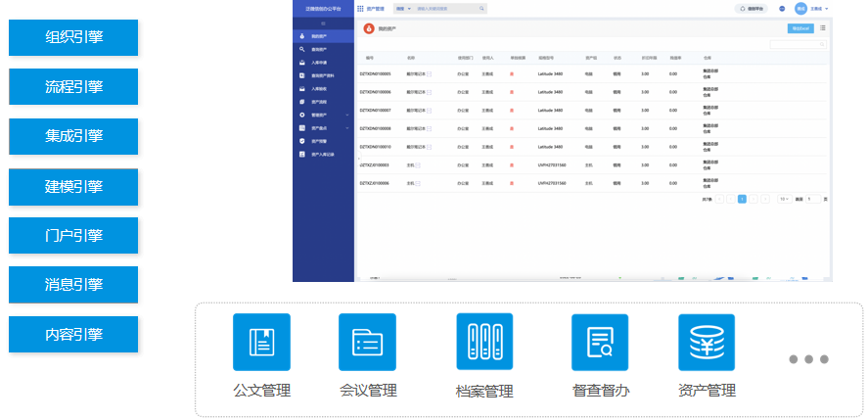Click the gear icon in sidebar

pos(302,115)
